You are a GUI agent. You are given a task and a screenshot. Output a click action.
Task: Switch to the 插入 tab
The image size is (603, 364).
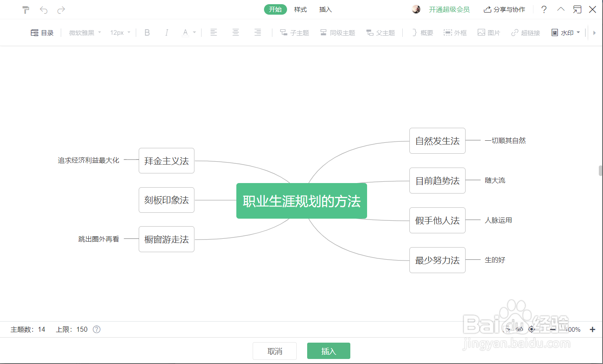[x=325, y=9]
